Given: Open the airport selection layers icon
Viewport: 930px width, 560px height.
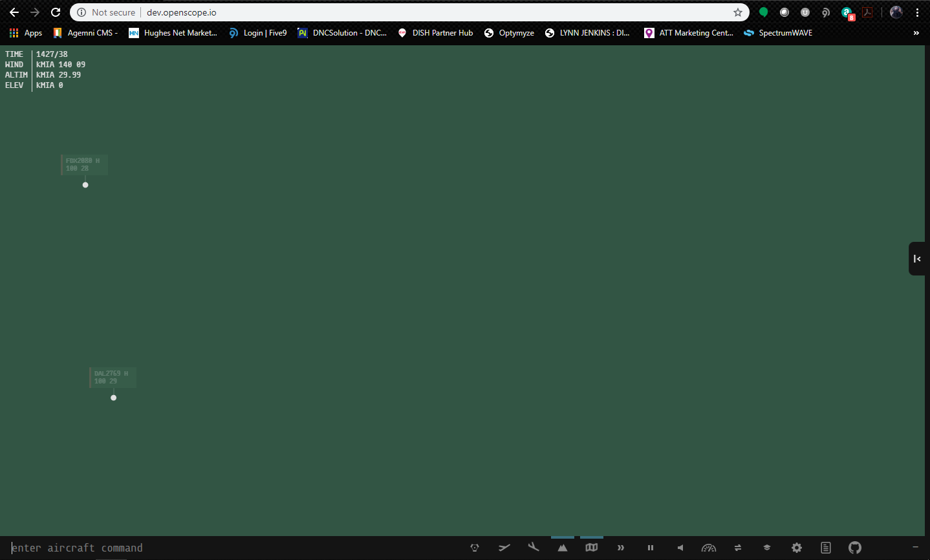Looking at the screenshot, I should coord(766,548).
